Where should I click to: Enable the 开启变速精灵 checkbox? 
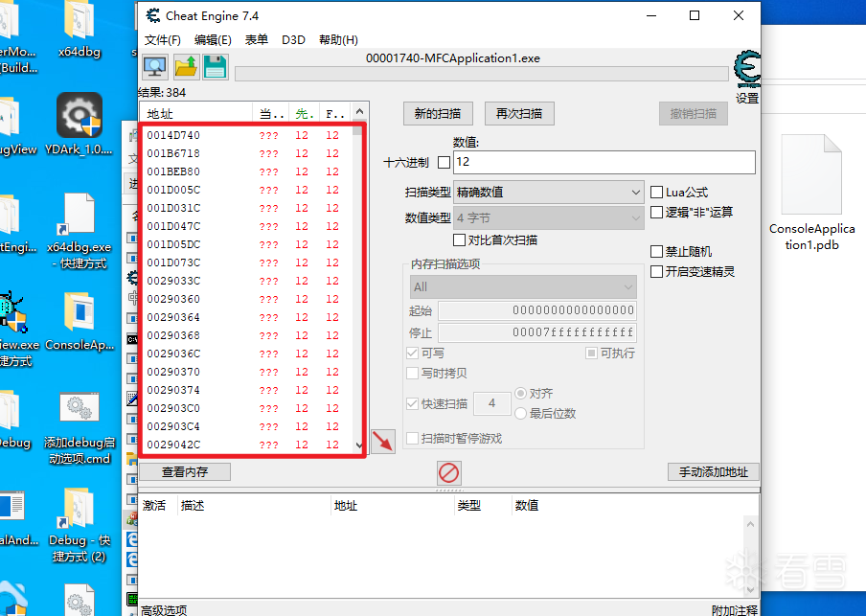(x=656, y=272)
